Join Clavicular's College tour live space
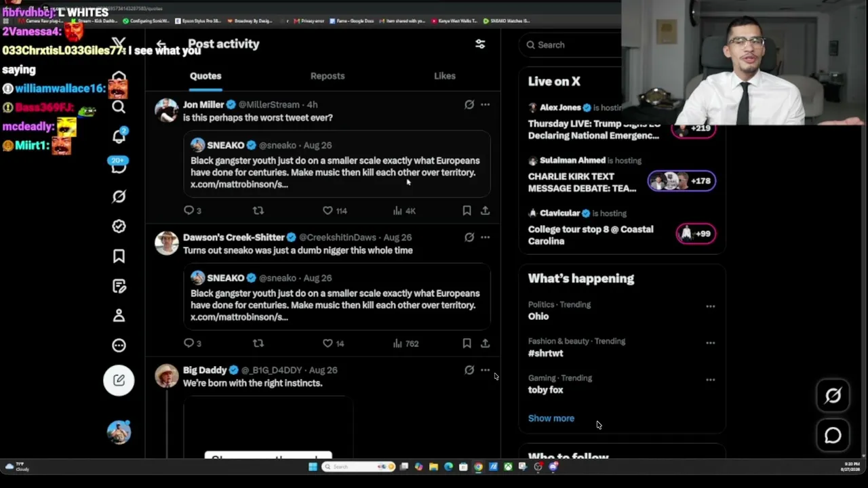This screenshot has width=868, height=488. pos(622,227)
